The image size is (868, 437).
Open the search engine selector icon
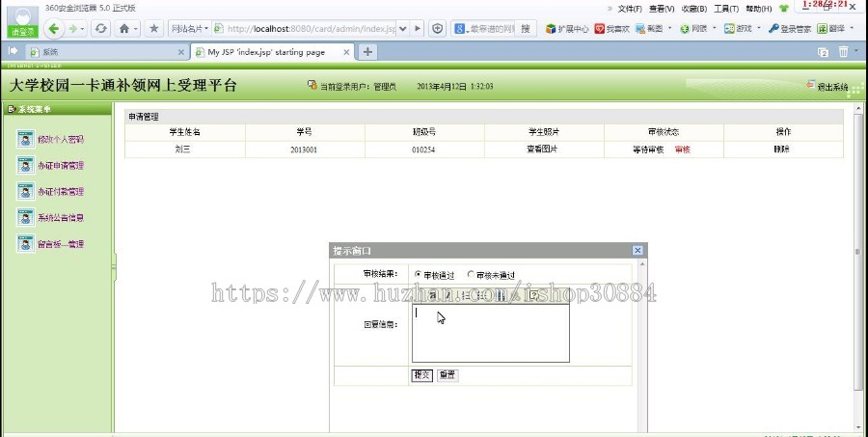(x=461, y=28)
